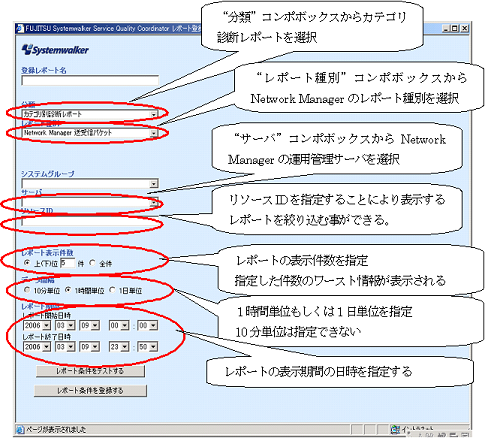Open the start date day dropdown
Viewport: 485px width, 438px height.
pos(90,325)
